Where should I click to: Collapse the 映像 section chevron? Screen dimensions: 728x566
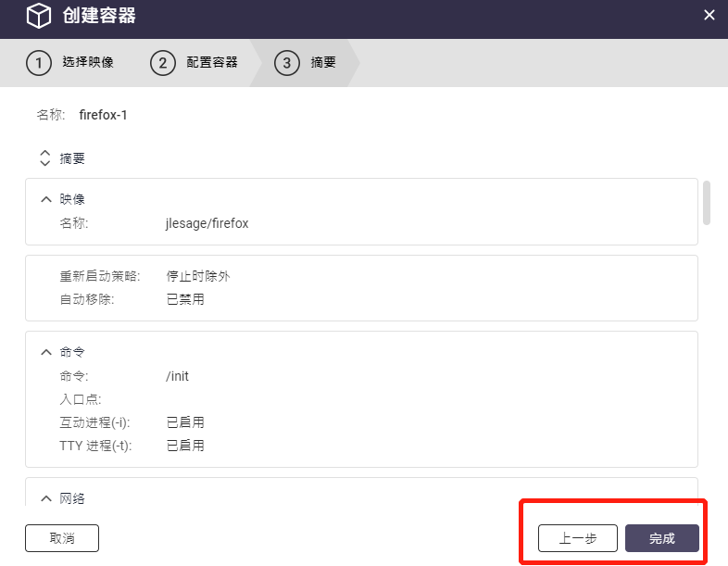(x=45, y=199)
